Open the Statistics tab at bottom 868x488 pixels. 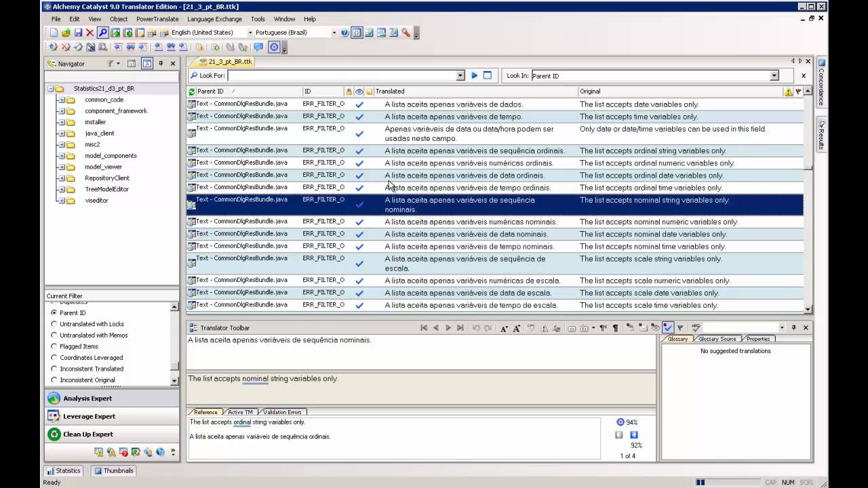pyautogui.click(x=64, y=470)
